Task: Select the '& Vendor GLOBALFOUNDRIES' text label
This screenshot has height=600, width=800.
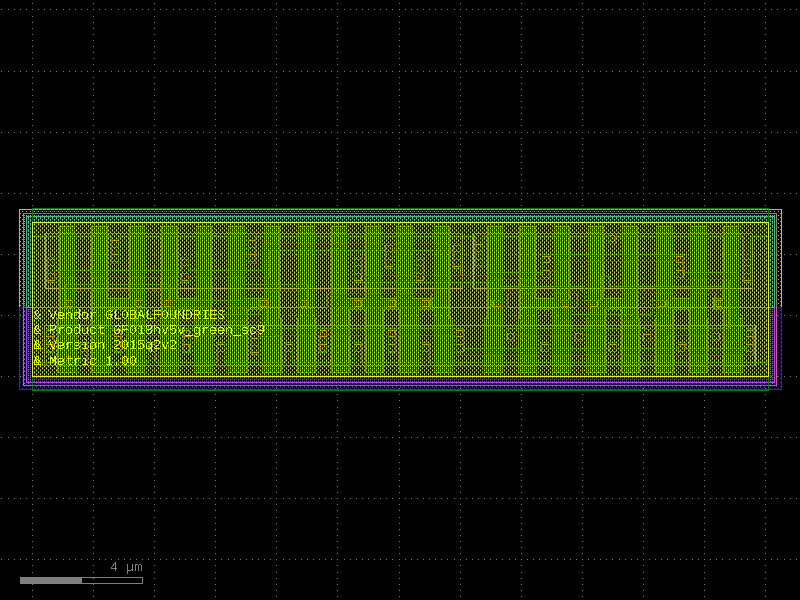Action: (129, 315)
